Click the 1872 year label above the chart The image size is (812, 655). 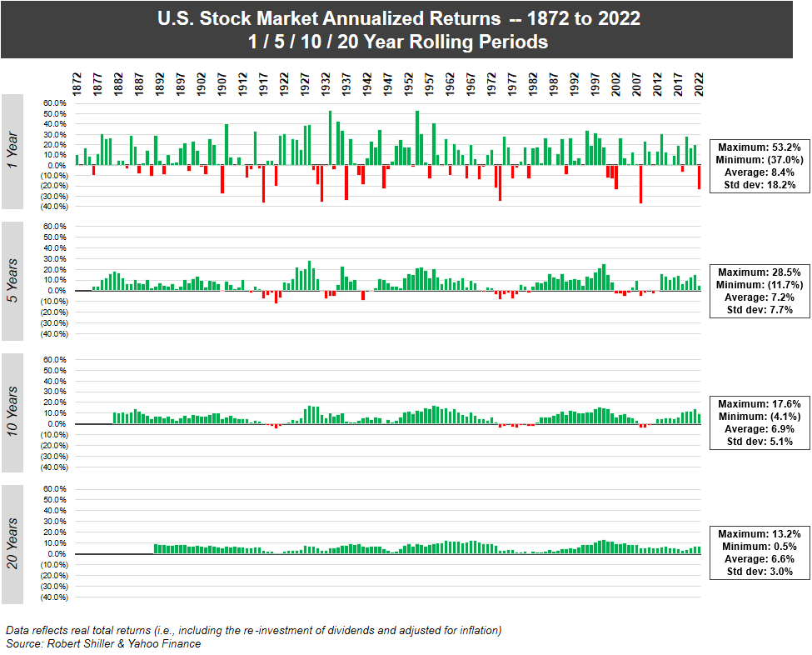tap(75, 83)
